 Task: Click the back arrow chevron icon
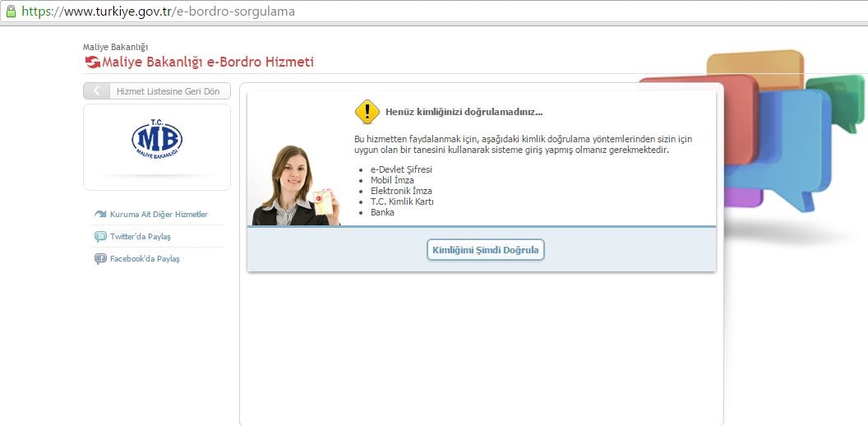point(97,91)
